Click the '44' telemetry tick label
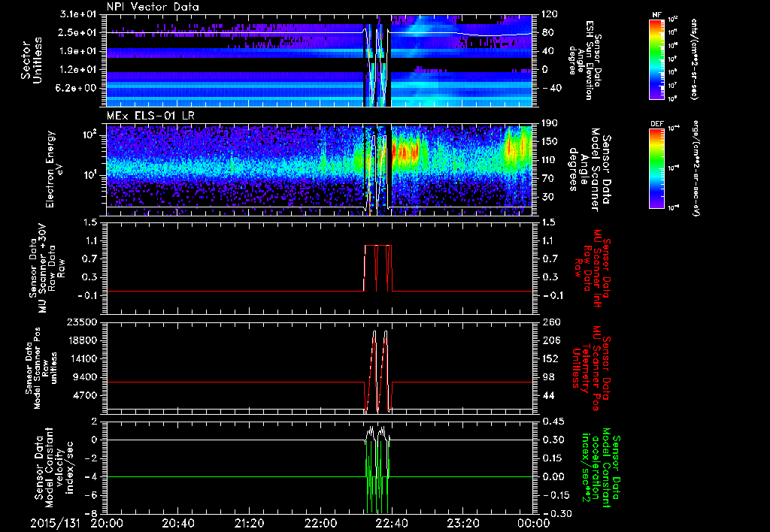 tap(547, 395)
